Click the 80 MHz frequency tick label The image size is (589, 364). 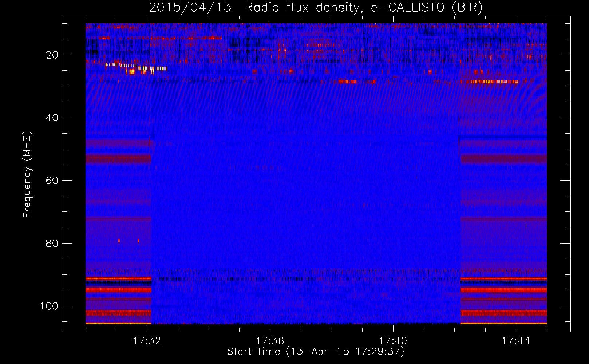pyautogui.click(x=52, y=244)
